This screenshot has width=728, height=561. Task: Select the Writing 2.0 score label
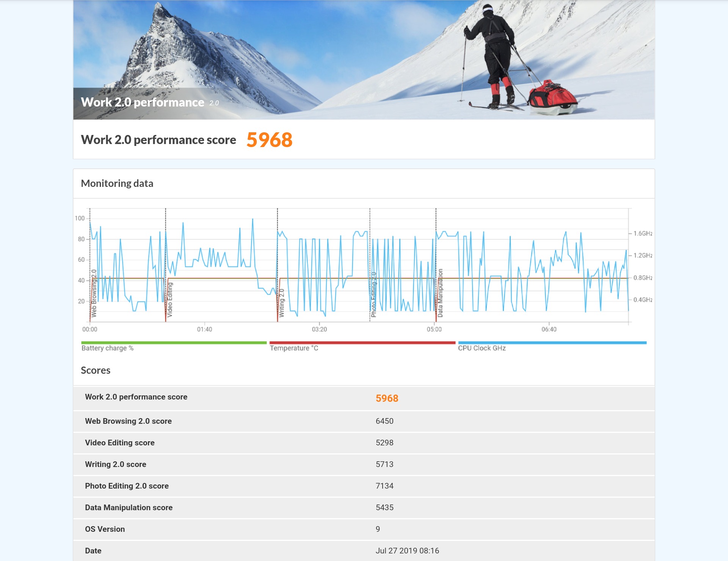click(x=116, y=464)
